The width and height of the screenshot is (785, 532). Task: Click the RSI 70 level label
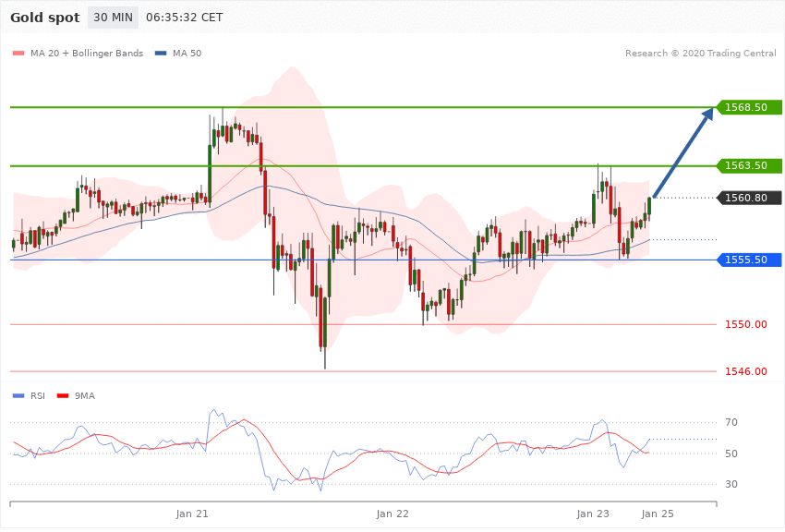point(731,422)
